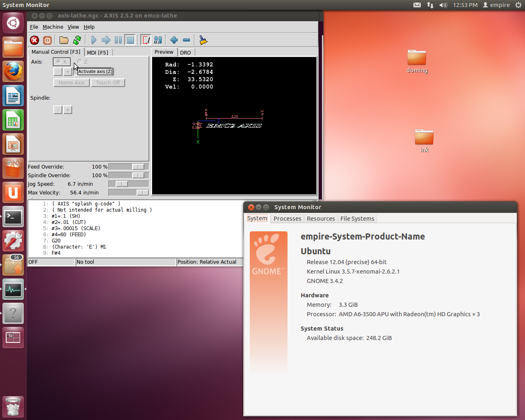Launch LibreOffice Writer from the launcher

[13, 96]
